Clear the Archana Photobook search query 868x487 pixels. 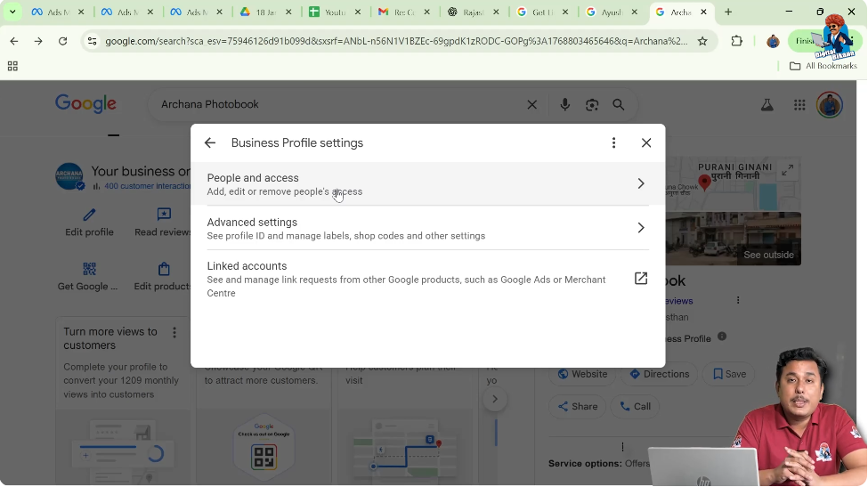(532, 104)
